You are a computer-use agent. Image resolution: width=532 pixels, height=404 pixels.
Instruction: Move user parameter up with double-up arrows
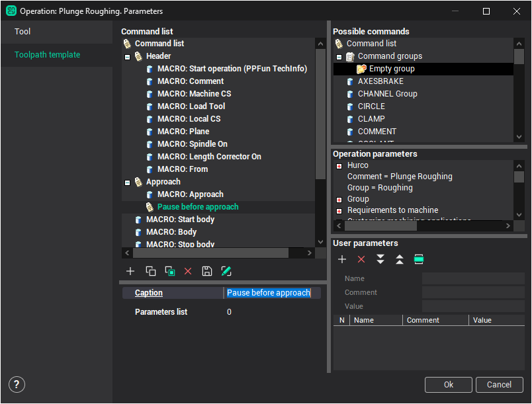400,259
